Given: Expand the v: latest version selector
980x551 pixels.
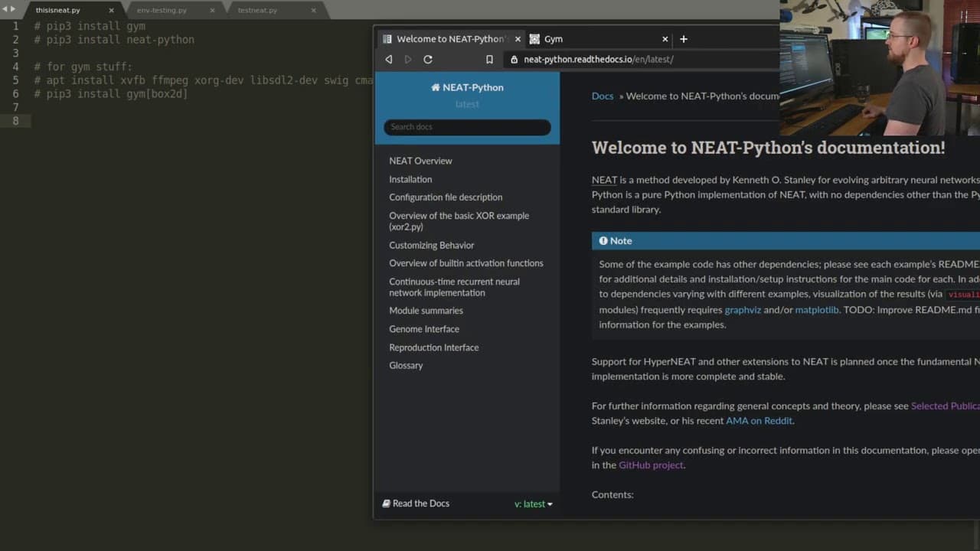Looking at the screenshot, I should coord(534,504).
